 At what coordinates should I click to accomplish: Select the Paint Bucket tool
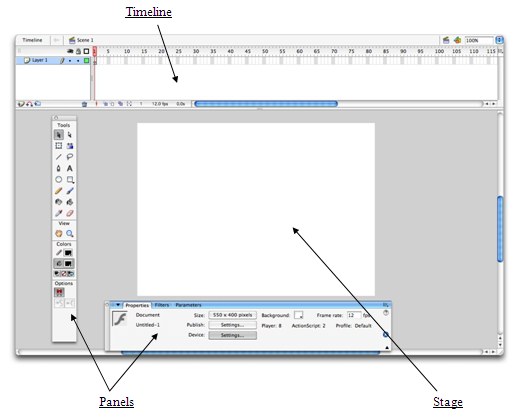click(x=70, y=202)
